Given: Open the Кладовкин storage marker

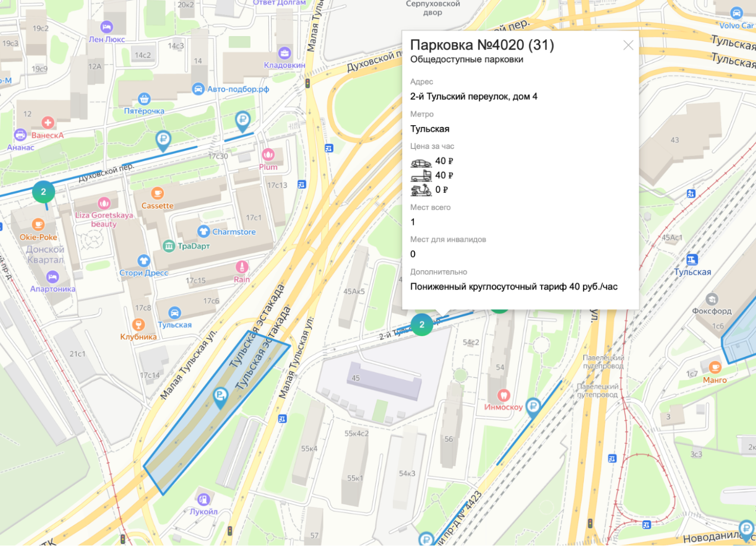Looking at the screenshot, I should (284, 53).
